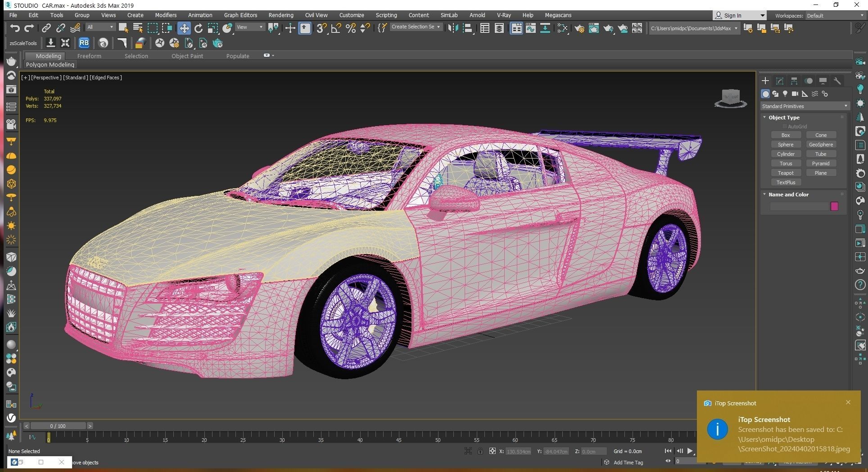The height and width of the screenshot is (472, 868).
Task: Open the project folder path dropdown
Action: pyautogui.click(x=694, y=28)
